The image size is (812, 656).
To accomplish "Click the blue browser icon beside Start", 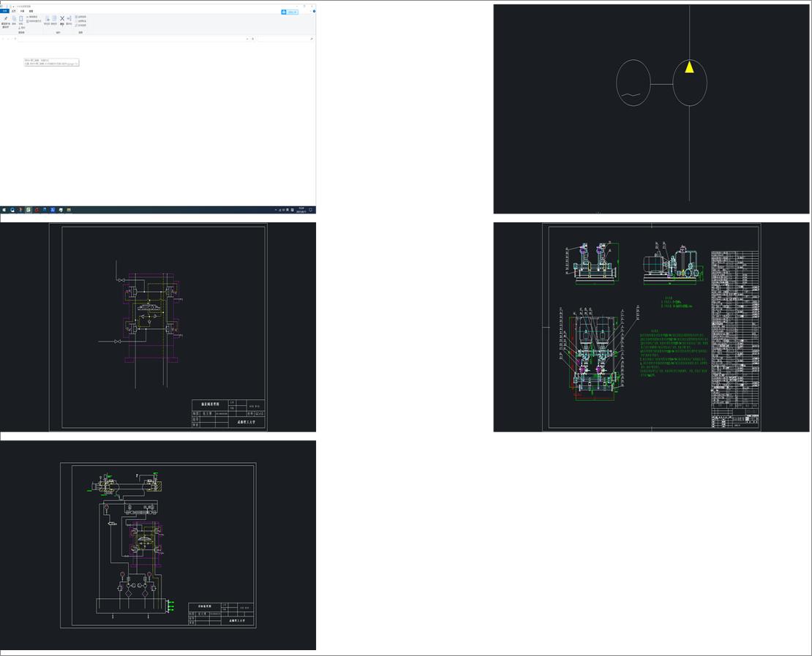I will (x=12, y=210).
